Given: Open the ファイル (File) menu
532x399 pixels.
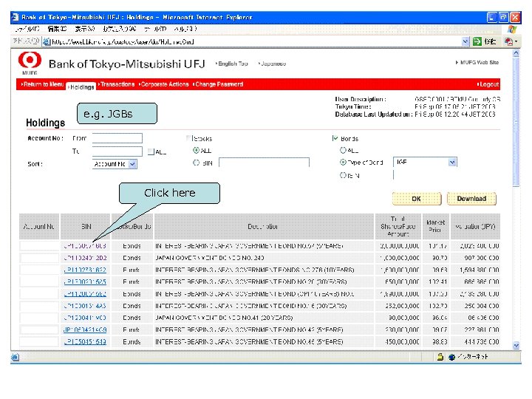Looking at the screenshot, I should [x=27, y=29].
